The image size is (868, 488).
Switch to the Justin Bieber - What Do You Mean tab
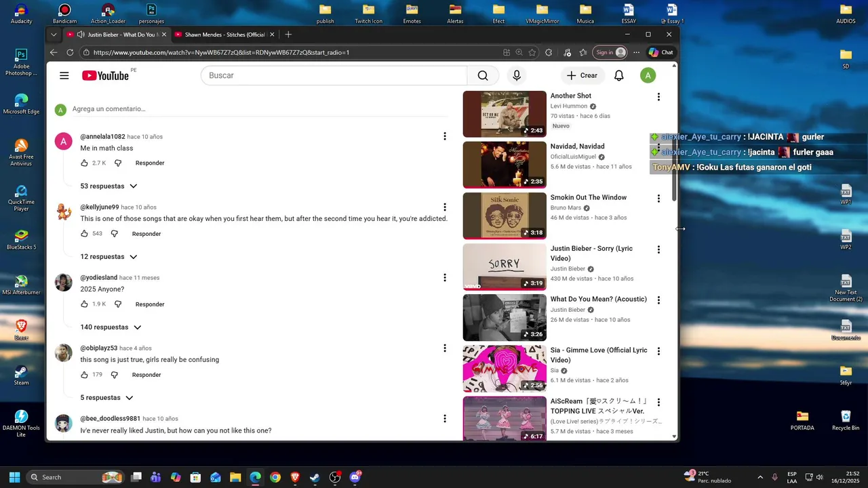(x=116, y=35)
